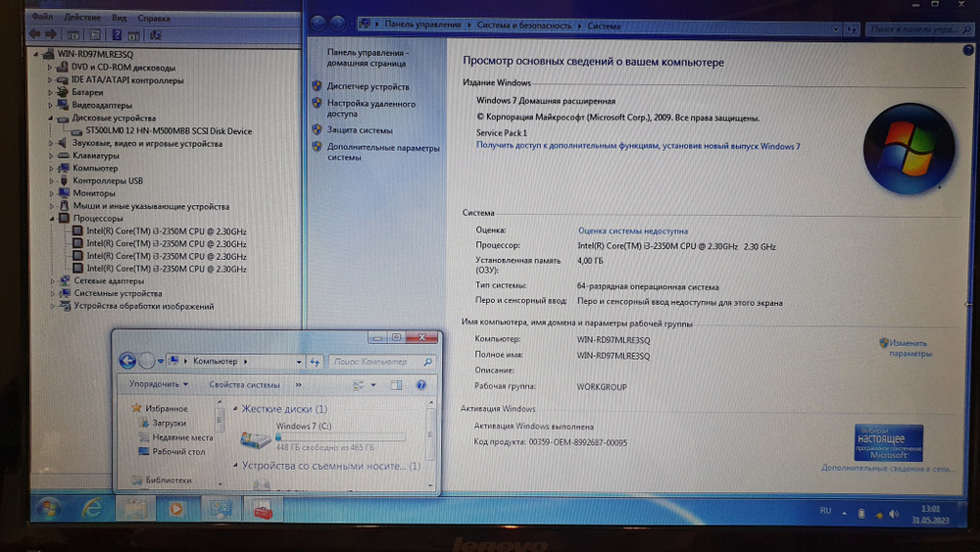Open the Справка menu in Device Manager
The width and height of the screenshot is (980, 552).
(x=154, y=18)
